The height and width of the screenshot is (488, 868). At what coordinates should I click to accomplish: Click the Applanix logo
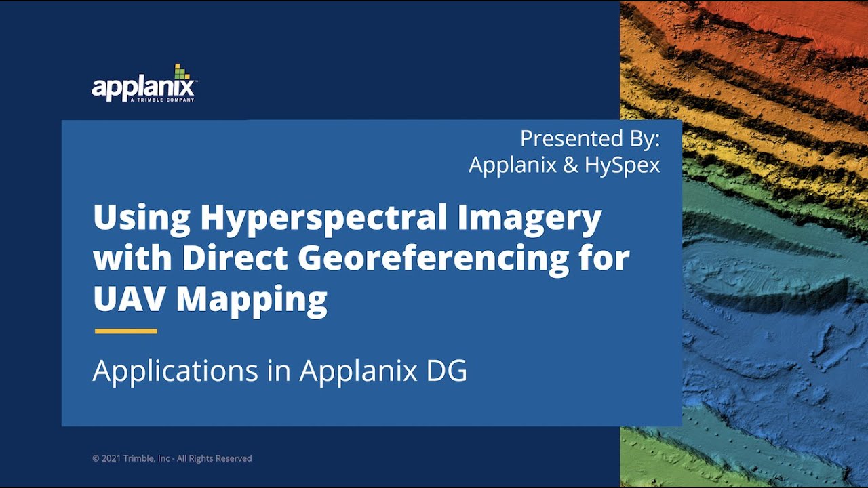[144, 83]
